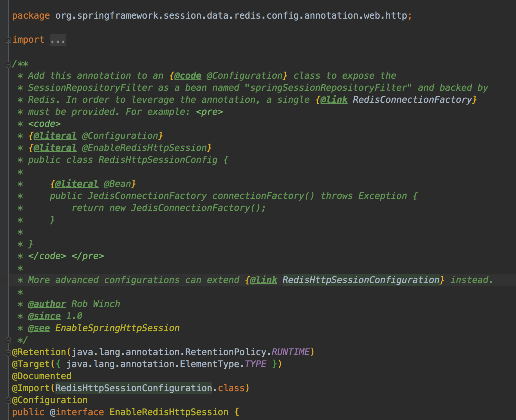The image size is (516, 420).
Task: Click EnableRedisHttpSession interface name
Action: click(x=169, y=412)
